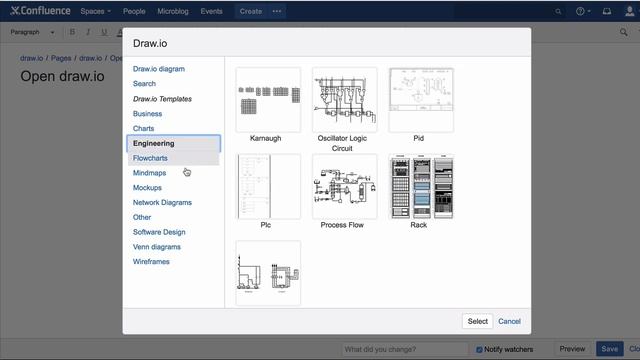This screenshot has width=640, height=360.
Task: Open the ellipsis more-create options
Action: (x=277, y=11)
